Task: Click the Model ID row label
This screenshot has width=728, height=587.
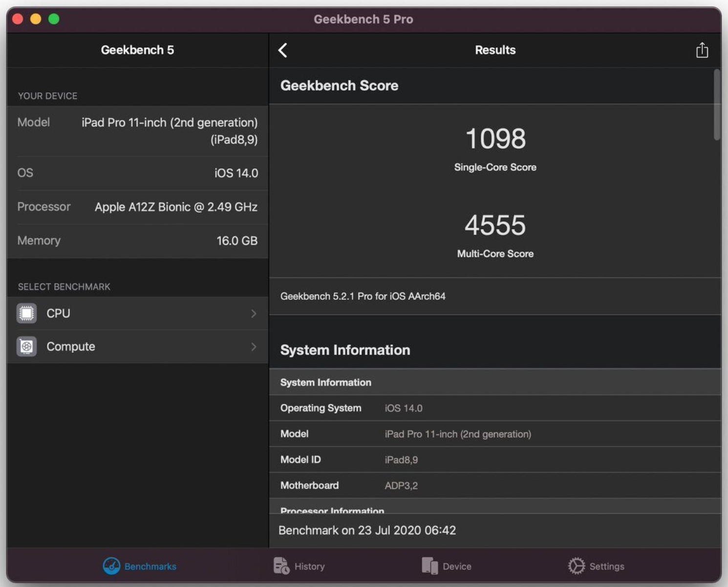Action: 300,460
